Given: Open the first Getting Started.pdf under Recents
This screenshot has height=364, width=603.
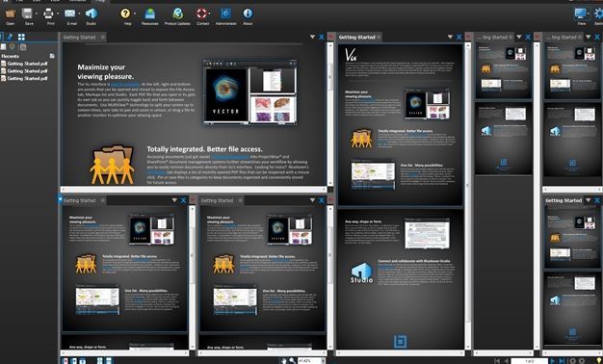Looking at the screenshot, I should [27, 64].
